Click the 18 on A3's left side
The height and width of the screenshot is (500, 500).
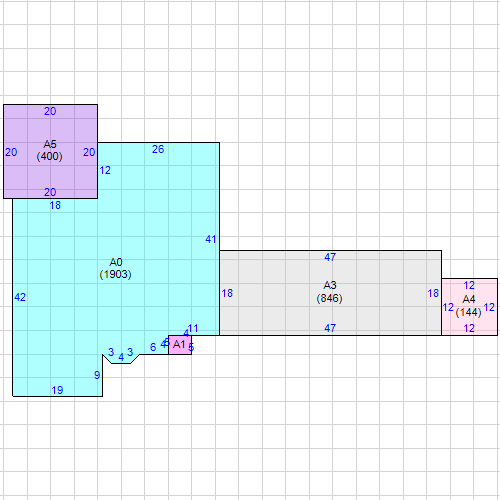[x=227, y=293]
